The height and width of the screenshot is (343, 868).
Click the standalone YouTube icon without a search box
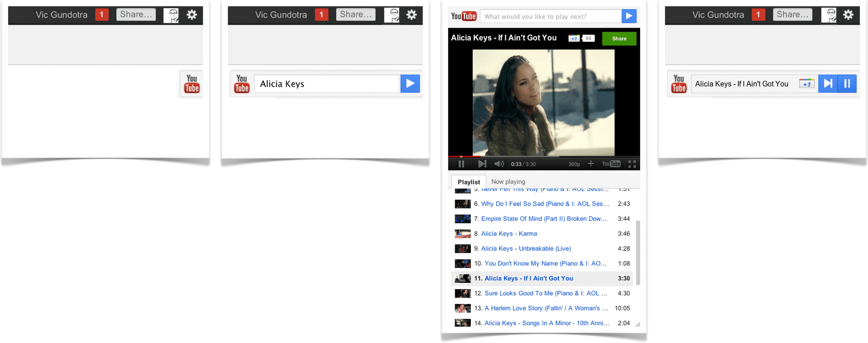pyautogui.click(x=192, y=84)
